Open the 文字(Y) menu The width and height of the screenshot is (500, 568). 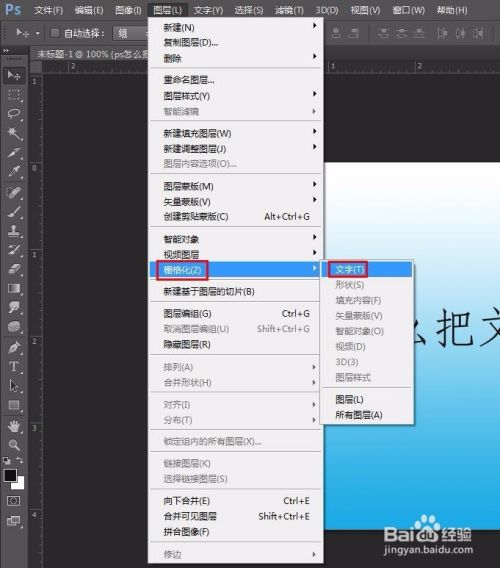tap(208, 10)
